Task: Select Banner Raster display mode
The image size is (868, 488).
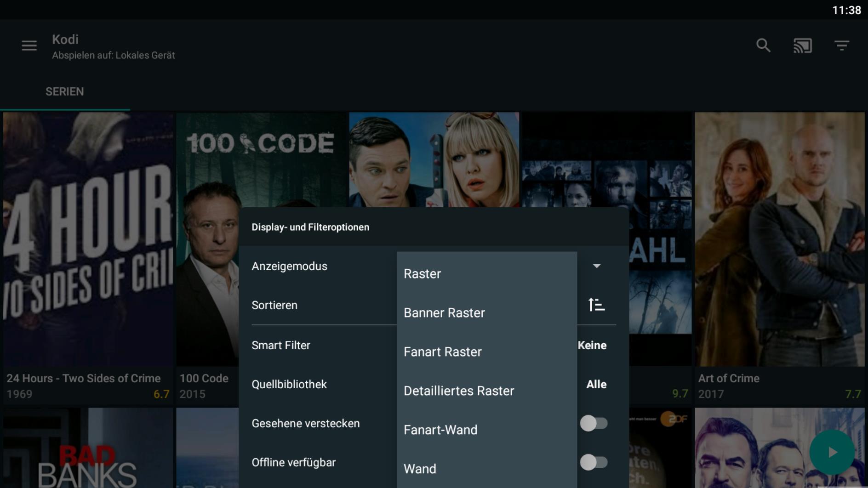Action: (x=487, y=313)
